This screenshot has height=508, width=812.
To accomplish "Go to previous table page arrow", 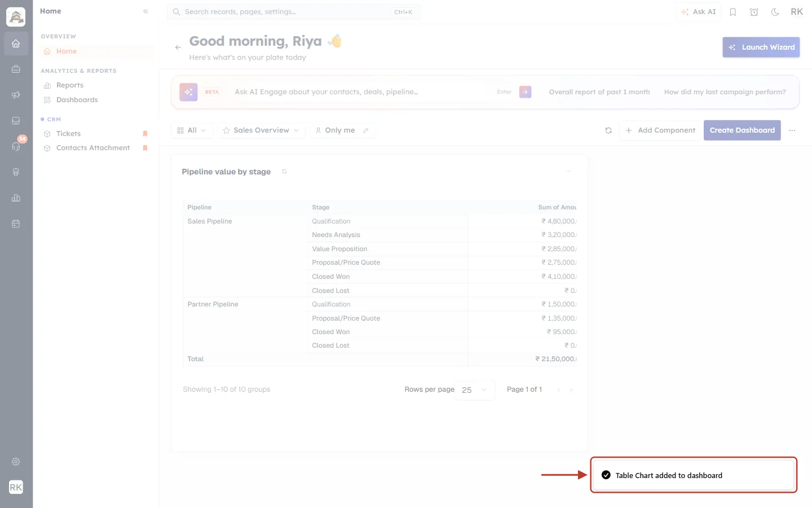I will pos(559,390).
